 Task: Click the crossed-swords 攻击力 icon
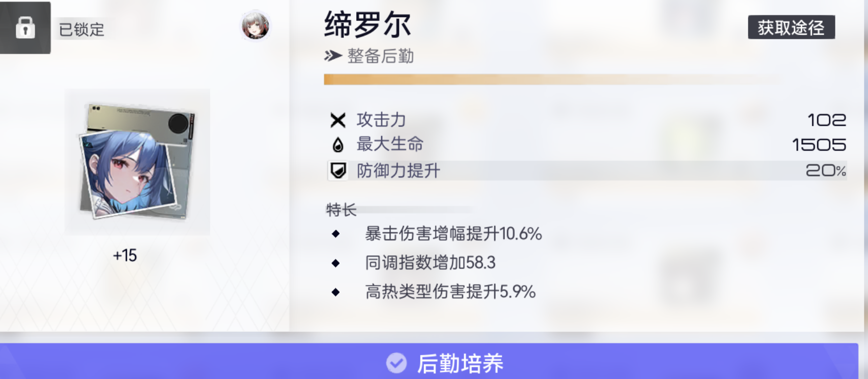(338, 120)
